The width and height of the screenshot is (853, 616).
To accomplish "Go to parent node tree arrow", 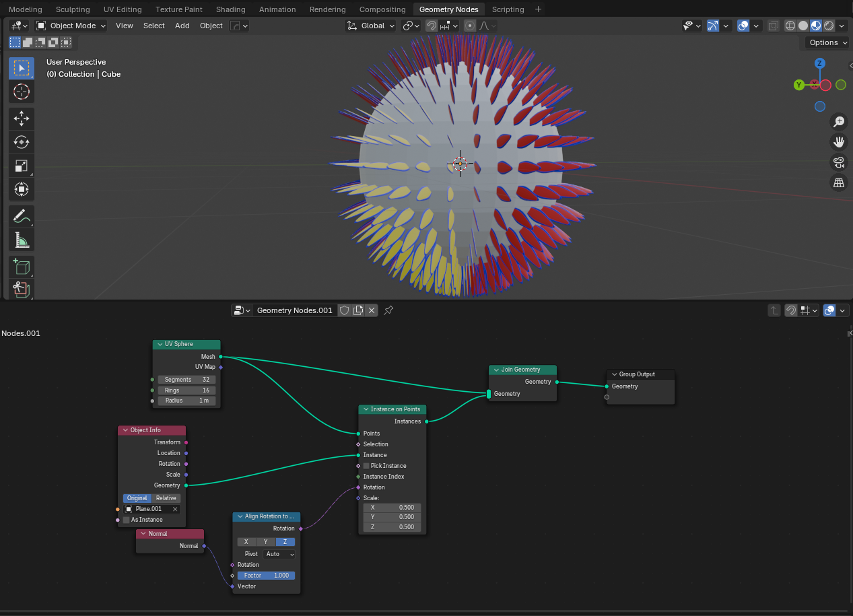I will click(x=775, y=310).
